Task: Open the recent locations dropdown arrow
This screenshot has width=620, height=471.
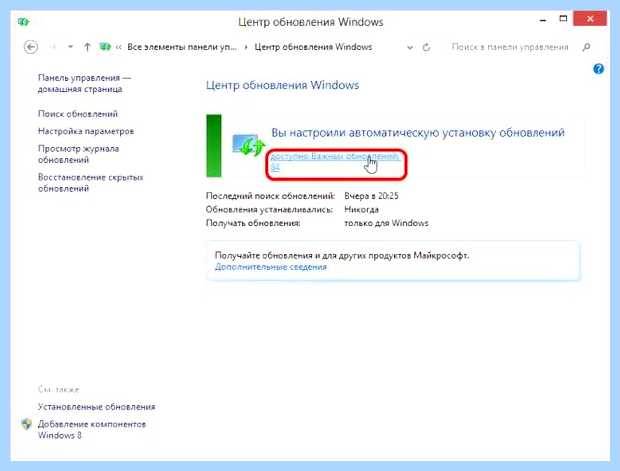Action: 70,47
